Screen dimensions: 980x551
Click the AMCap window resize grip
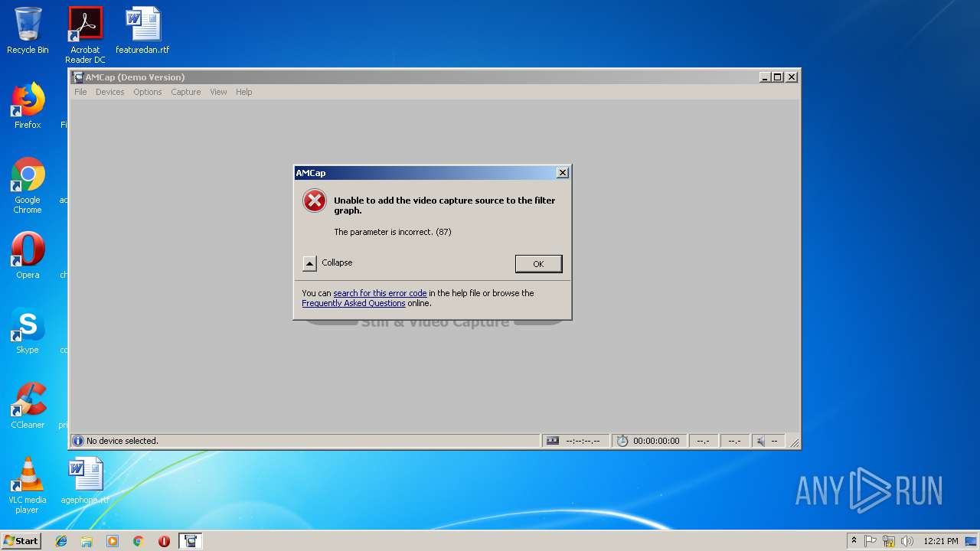click(x=795, y=442)
